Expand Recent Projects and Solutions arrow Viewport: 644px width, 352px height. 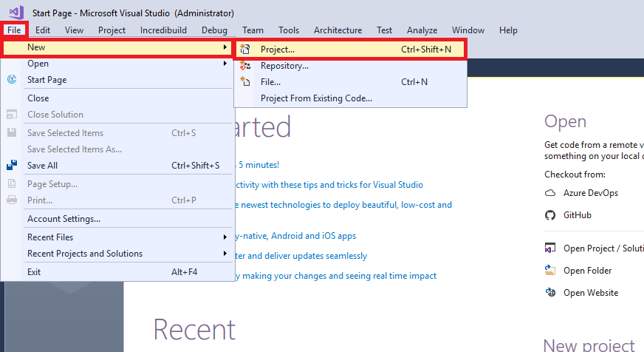pos(225,254)
